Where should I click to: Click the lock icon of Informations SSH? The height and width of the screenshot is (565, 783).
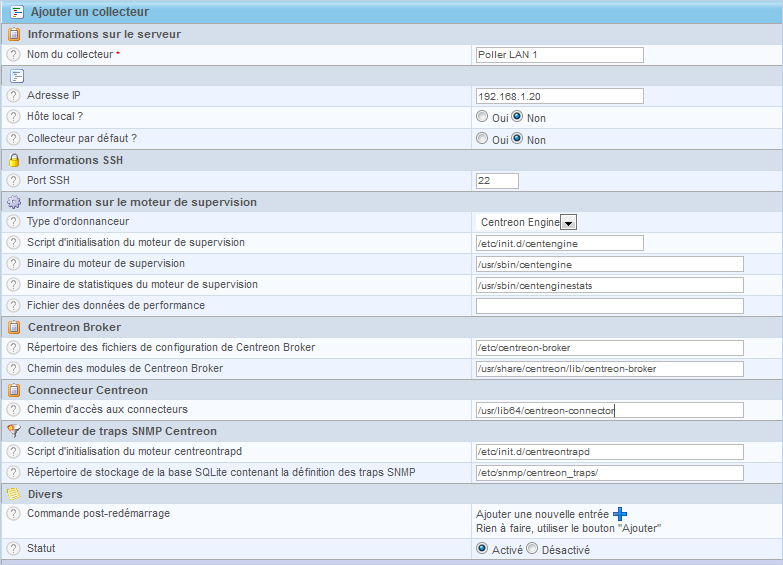coord(14,160)
